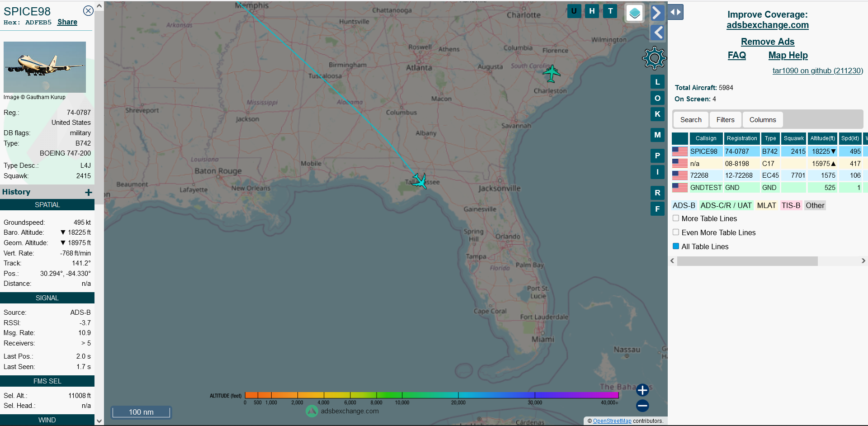
Task: Zoom in with the plus button
Action: [x=642, y=390]
